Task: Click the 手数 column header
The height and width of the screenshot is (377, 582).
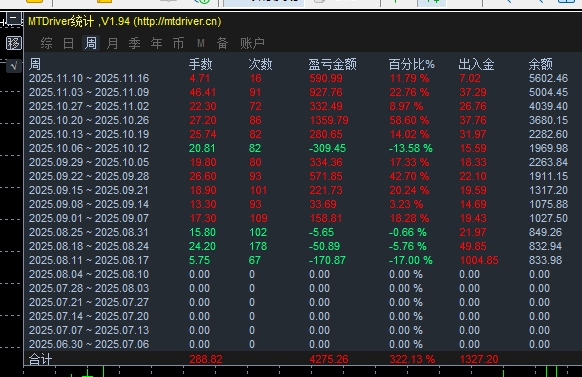Action: click(200, 64)
